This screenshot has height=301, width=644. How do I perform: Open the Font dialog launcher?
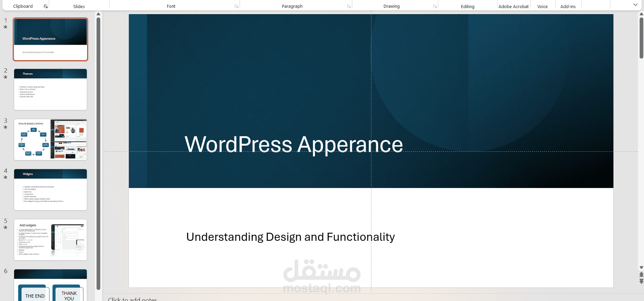coord(237,6)
